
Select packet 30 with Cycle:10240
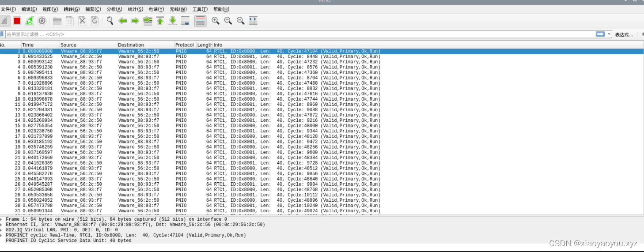pyautogui.click(x=322, y=206)
